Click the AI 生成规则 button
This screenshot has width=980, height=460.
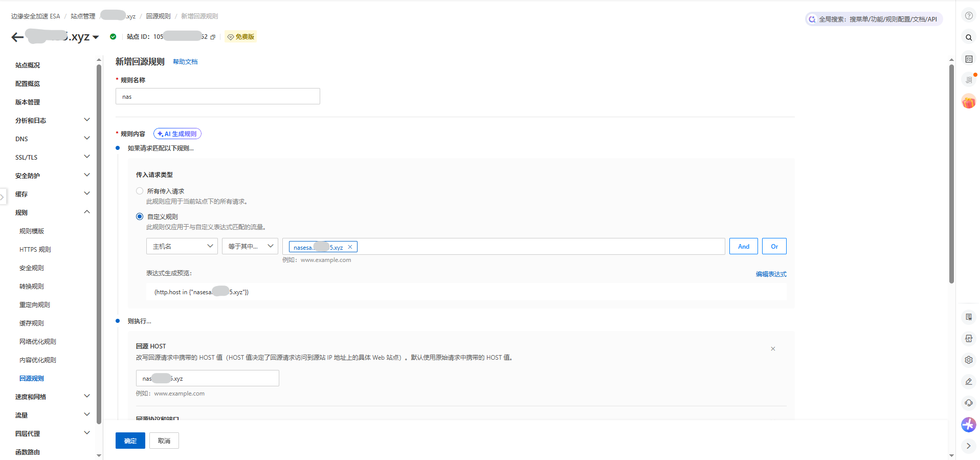coord(177,134)
